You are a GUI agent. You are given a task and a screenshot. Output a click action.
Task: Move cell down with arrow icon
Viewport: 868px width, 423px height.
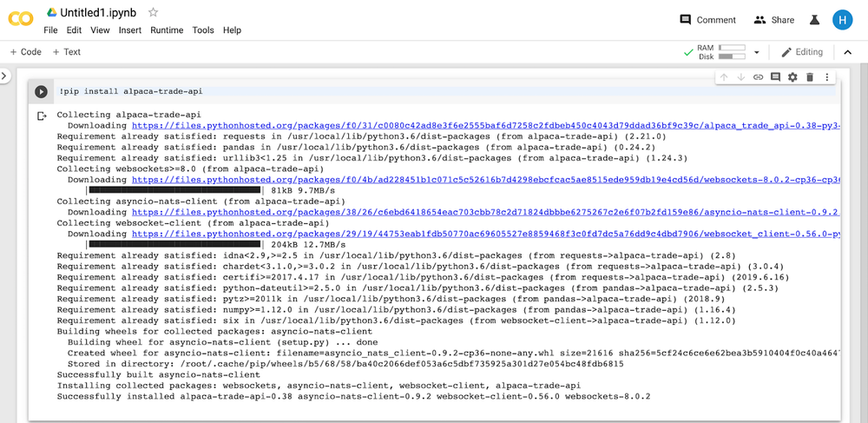click(x=740, y=77)
